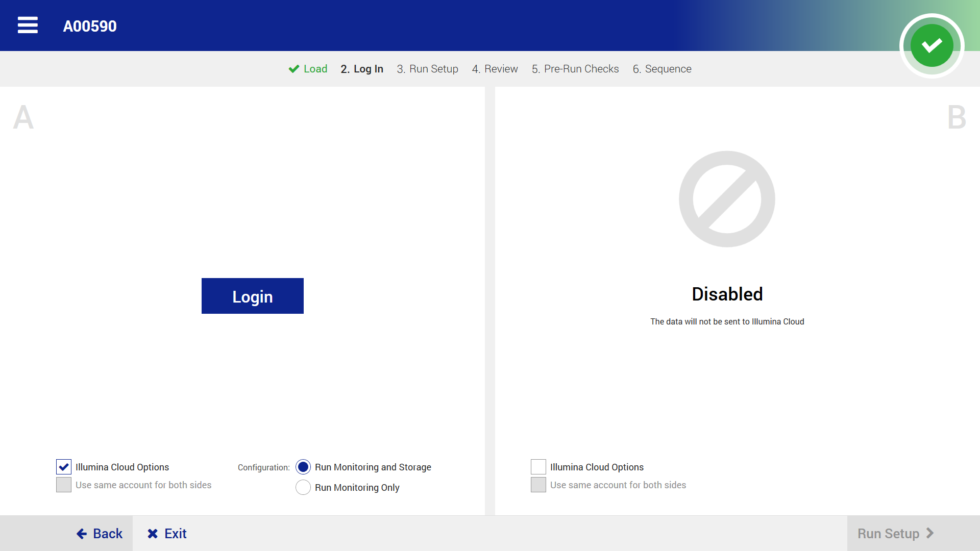The image size is (980, 551).
Task: Select the 6. Sequence step
Action: [x=662, y=69]
